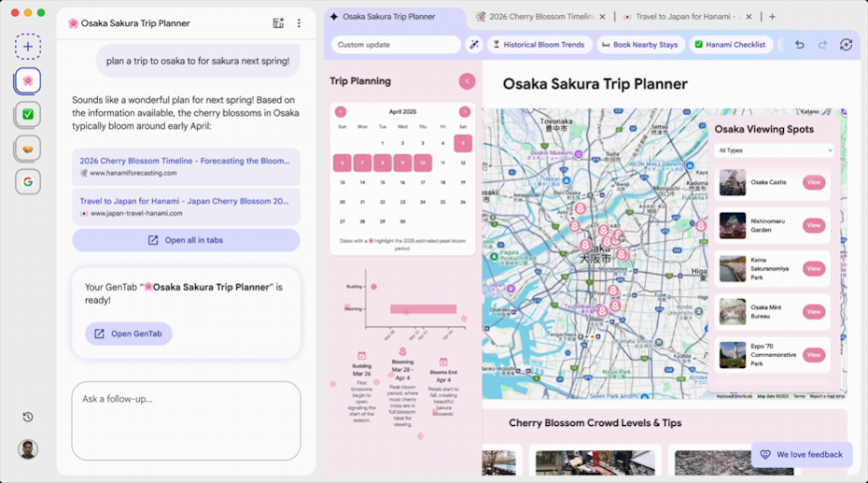The height and width of the screenshot is (483, 868).
Task: Open japan-travel-hanami.com source link
Action: (186, 206)
